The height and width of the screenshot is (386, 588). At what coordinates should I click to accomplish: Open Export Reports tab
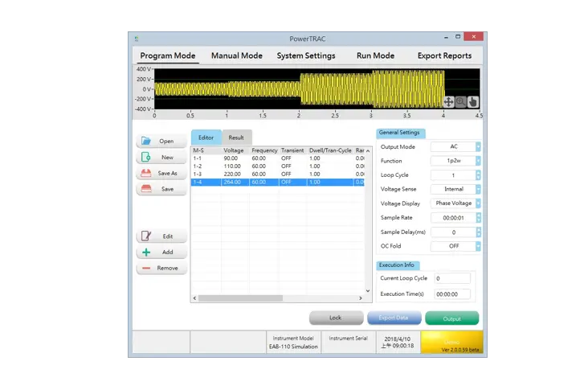coord(444,55)
